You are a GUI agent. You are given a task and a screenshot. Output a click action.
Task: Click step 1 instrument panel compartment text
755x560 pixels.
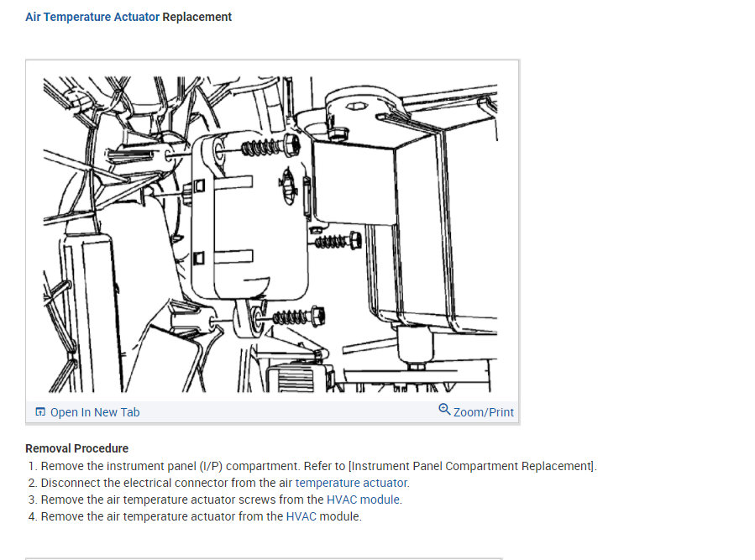pyautogui.click(x=319, y=466)
